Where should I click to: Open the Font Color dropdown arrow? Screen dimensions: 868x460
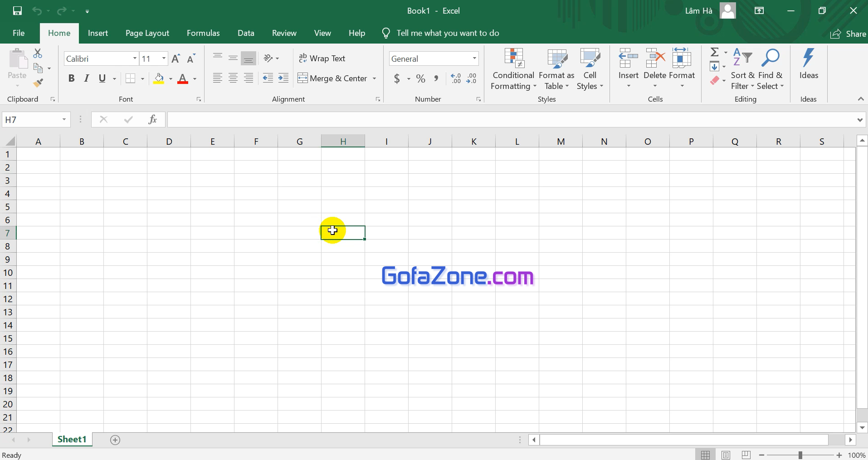[x=195, y=79]
